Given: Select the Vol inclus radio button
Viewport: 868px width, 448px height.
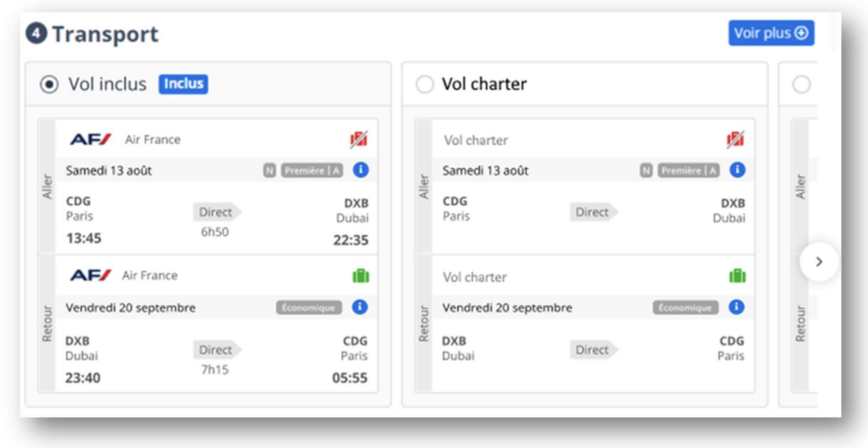Looking at the screenshot, I should (49, 84).
